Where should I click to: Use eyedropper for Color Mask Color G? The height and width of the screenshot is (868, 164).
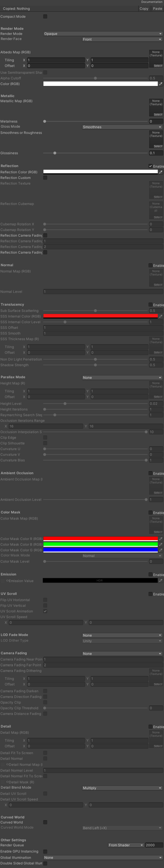(x=161, y=550)
